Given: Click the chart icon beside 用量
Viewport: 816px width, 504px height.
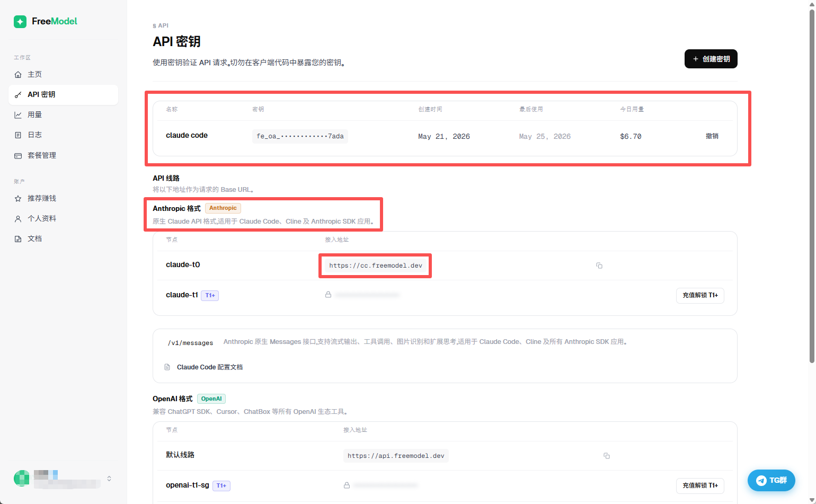Looking at the screenshot, I should [18, 115].
